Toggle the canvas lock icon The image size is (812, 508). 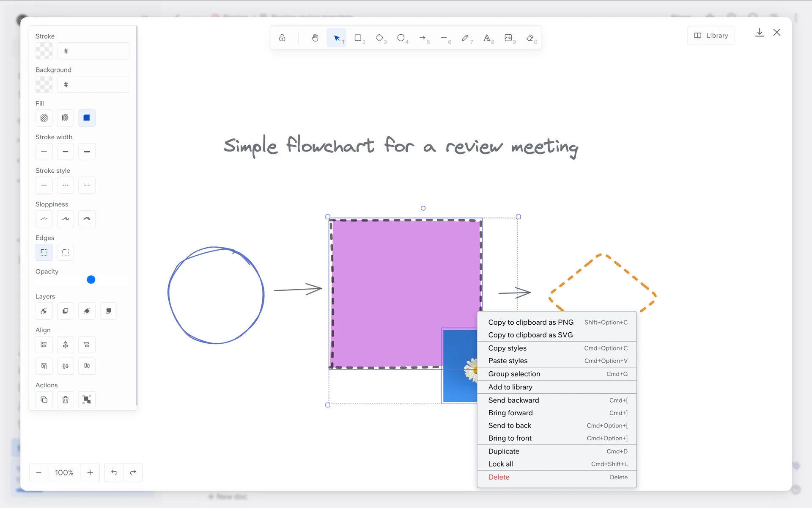point(282,38)
